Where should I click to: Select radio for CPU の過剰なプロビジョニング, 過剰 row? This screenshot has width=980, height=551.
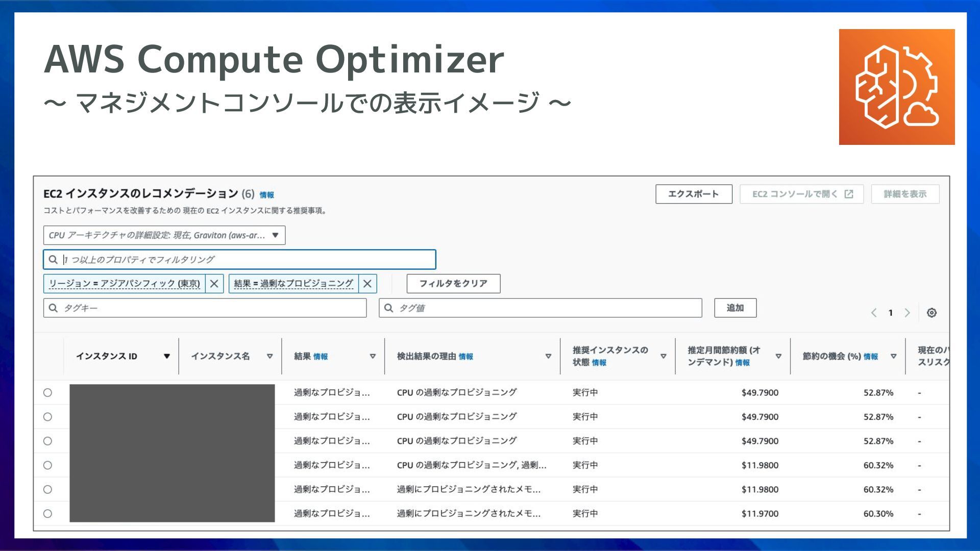[x=47, y=465]
